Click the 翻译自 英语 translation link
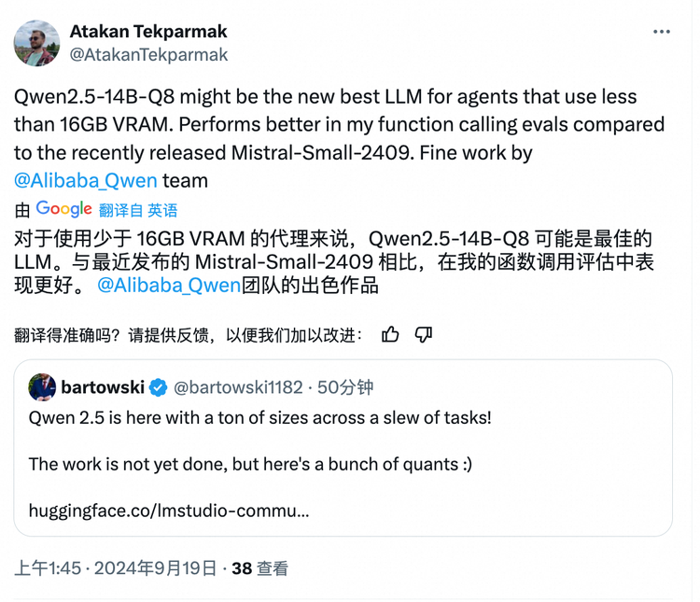Screen dimensions: 700x602 (x=138, y=210)
